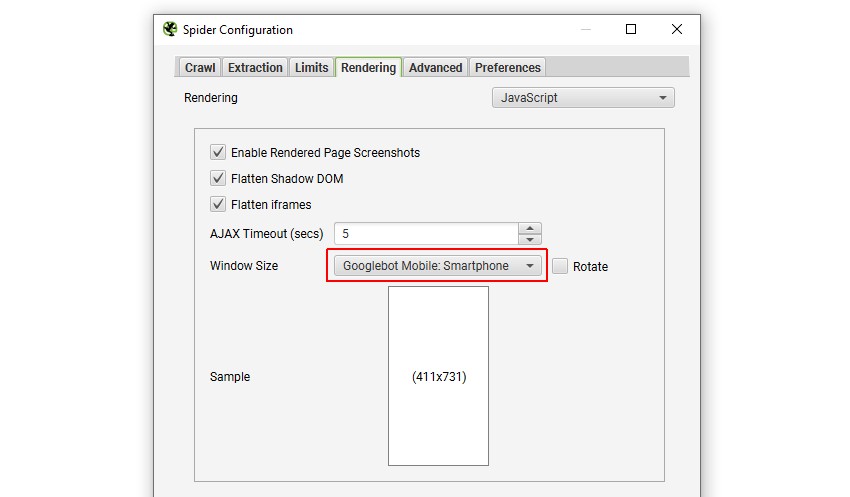Viewport: 850px width, 497px height.
Task: Disable Enable Rendered Page Screenshots checkbox
Action: tap(218, 153)
